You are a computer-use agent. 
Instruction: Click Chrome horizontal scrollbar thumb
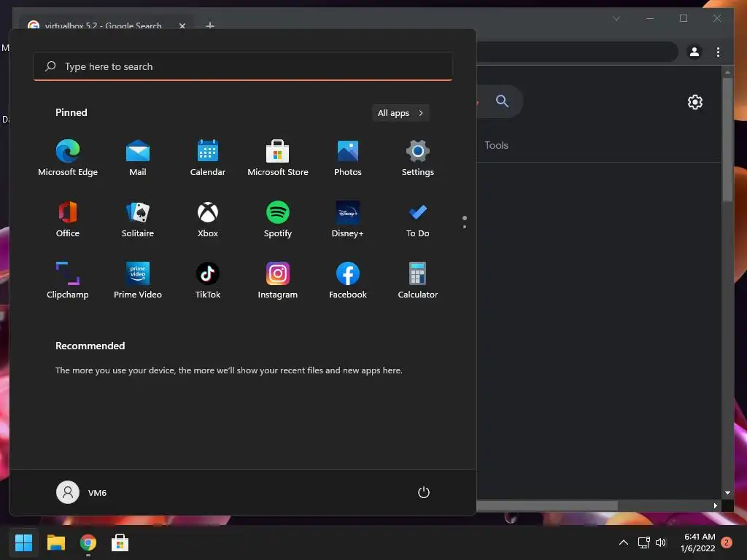(547, 506)
